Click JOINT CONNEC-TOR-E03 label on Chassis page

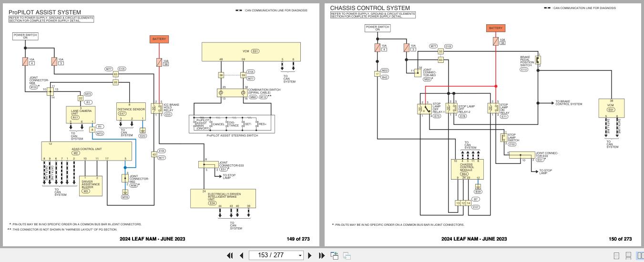coord(547,155)
